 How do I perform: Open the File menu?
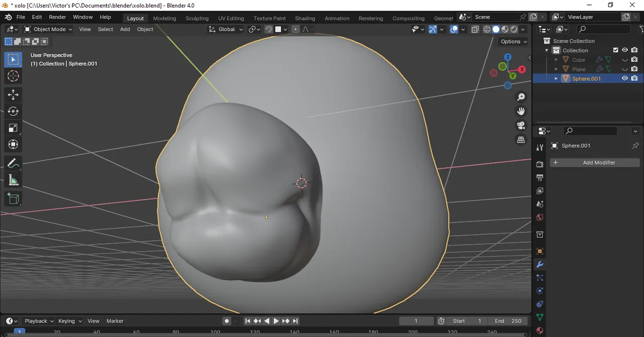point(21,17)
